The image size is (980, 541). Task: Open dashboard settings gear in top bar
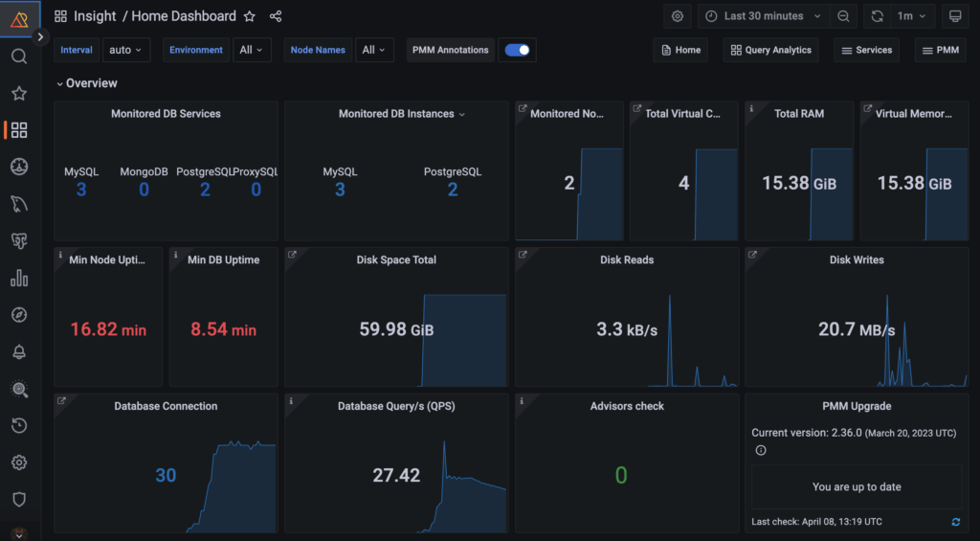tap(678, 16)
